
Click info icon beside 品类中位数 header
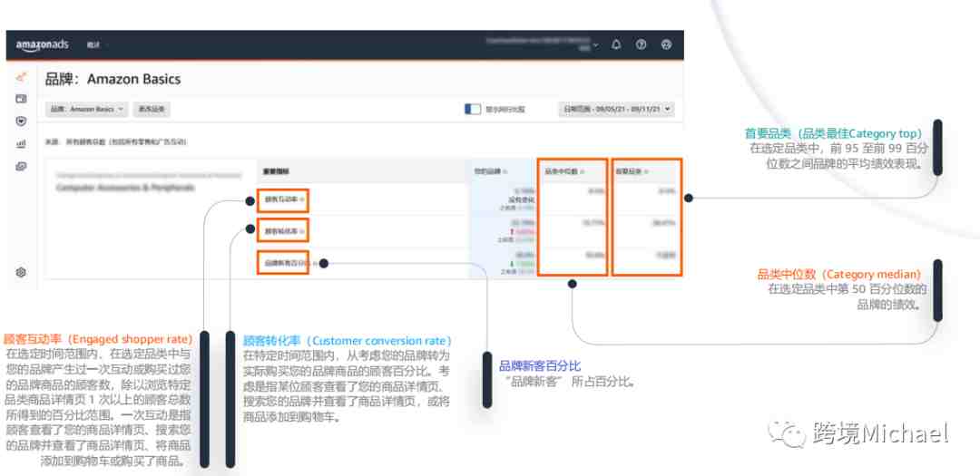click(x=583, y=171)
